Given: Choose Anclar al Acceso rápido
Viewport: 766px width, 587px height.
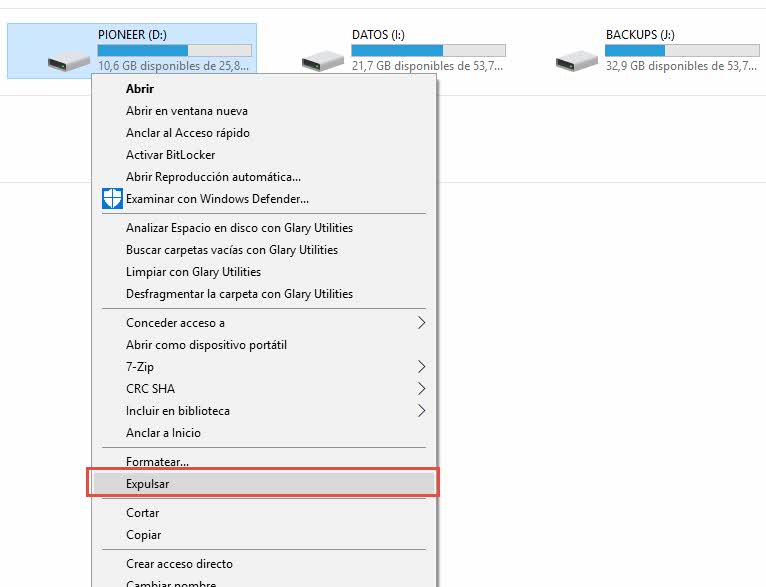Looking at the screenshot, I should [x=188, y=133].
